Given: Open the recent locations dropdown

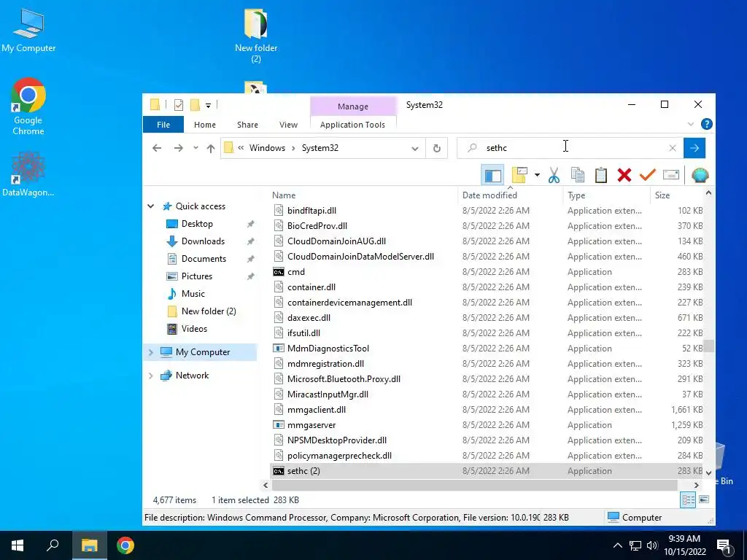Looking at the screenshot, I should 196,148.
